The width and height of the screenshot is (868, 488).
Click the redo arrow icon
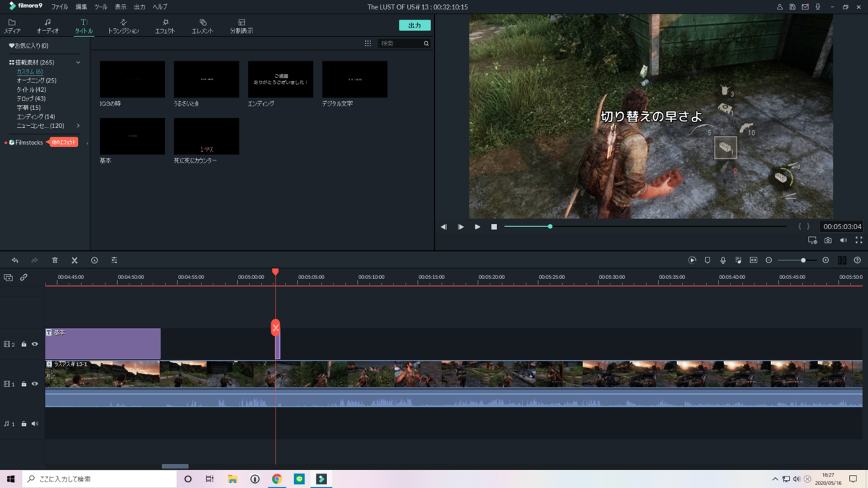34,260
